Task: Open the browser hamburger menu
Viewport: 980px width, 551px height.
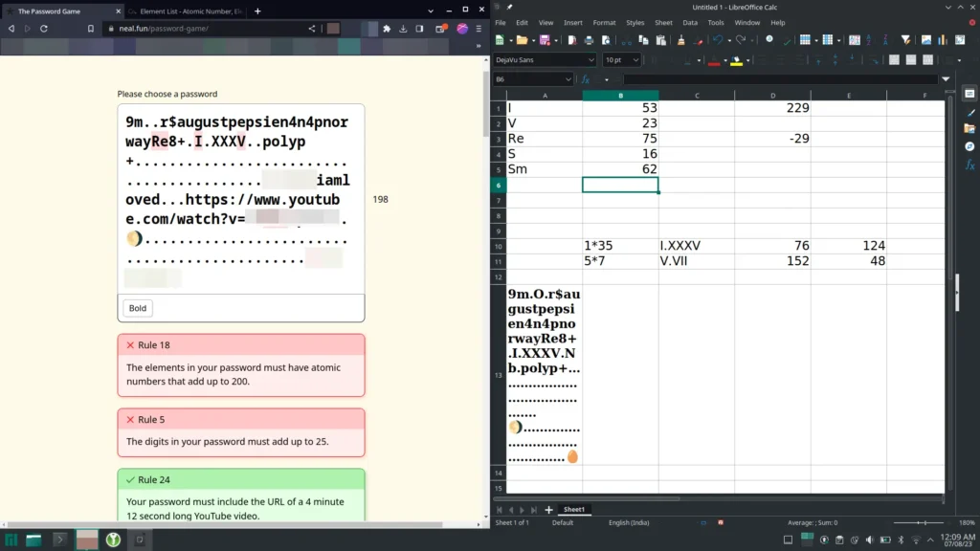Action: [x=479, y=28]
